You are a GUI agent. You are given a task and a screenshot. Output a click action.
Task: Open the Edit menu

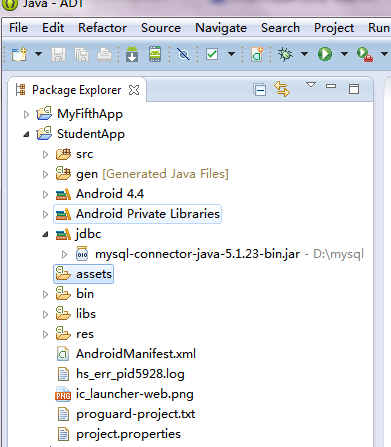point(53,28)
